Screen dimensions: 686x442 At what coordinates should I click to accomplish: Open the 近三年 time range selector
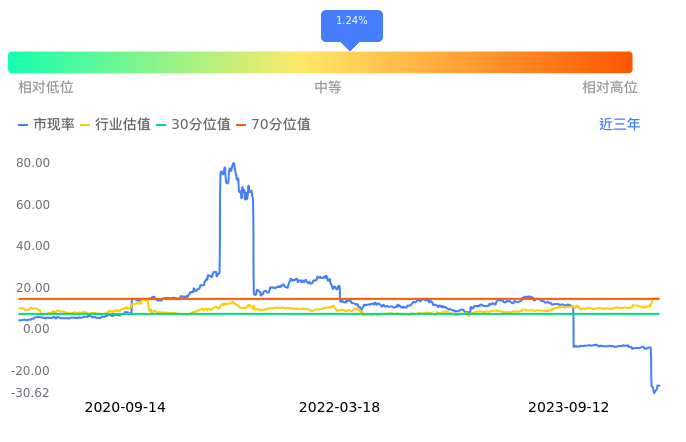tap(619, 125)
